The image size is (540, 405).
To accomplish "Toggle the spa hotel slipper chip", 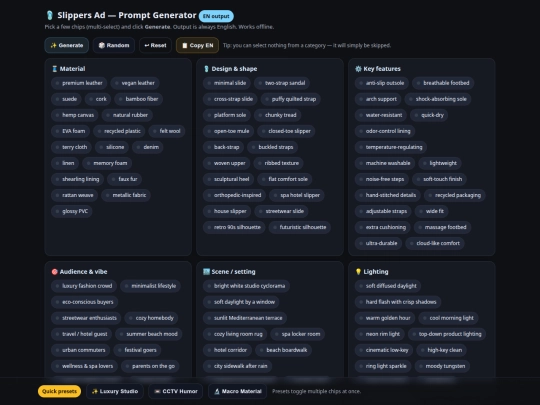I will (297, 195).
